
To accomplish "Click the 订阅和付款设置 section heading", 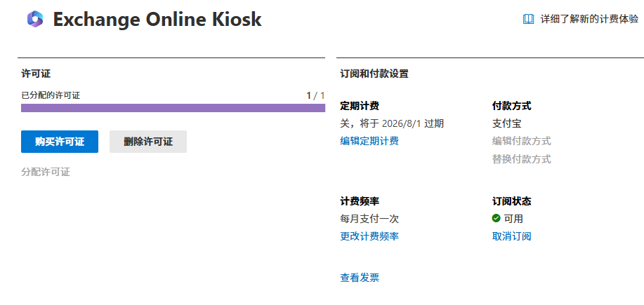I will [x=374, y=74].
